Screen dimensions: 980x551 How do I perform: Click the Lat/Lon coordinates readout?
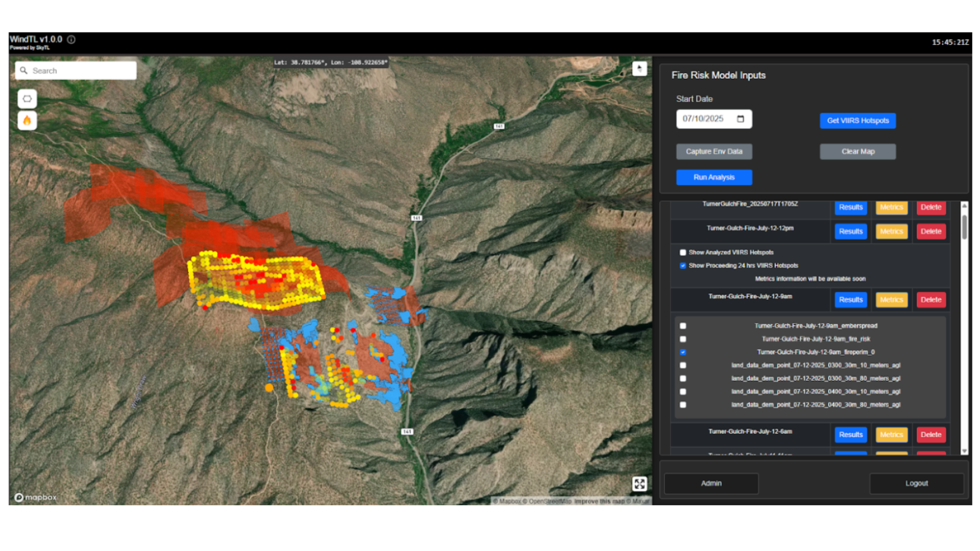331,62
